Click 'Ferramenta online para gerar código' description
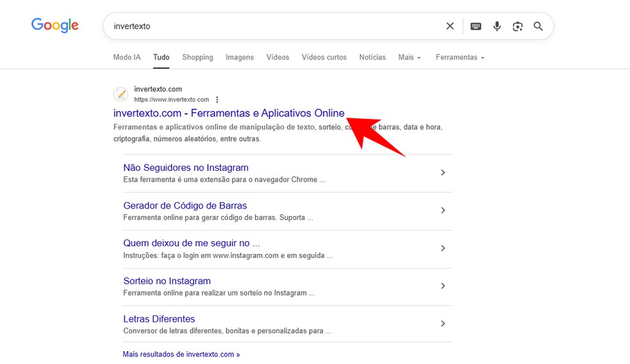630x364 pixels. (x=218, y=218)
